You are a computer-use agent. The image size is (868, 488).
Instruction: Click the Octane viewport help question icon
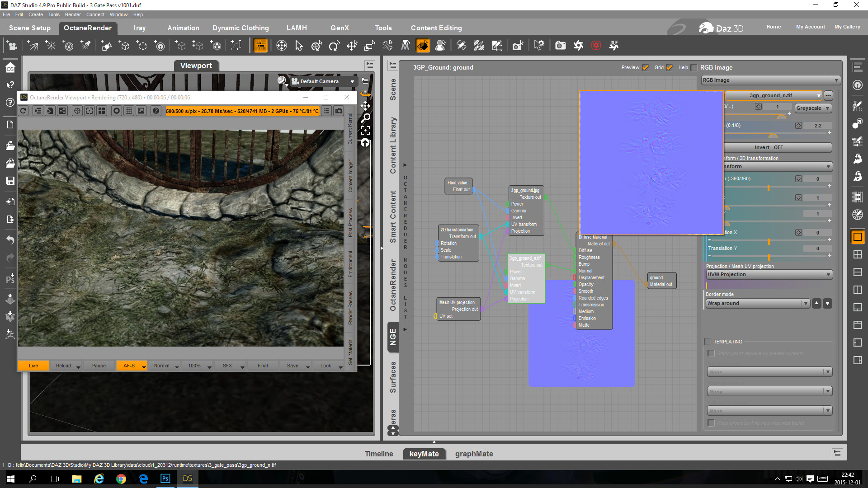(x=156, y=111)
